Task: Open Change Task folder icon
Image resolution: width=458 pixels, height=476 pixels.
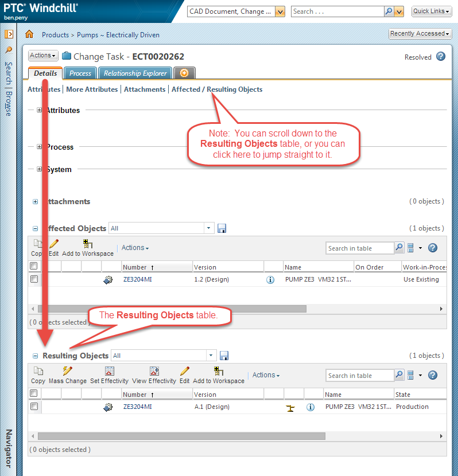Action: point(67,56)
